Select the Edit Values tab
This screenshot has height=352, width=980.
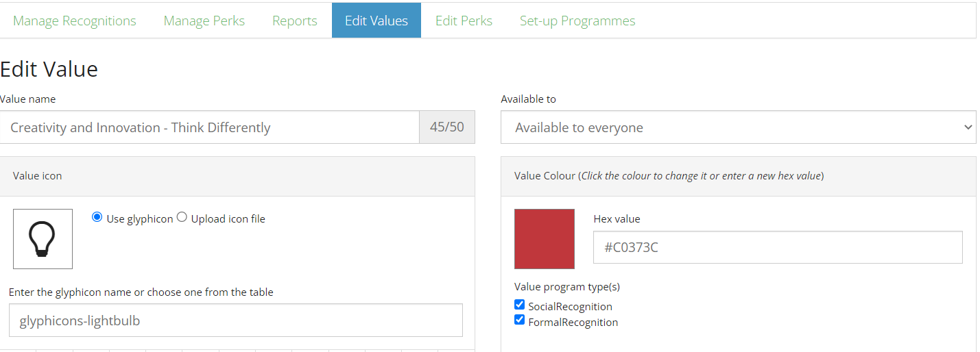pyautogui.click(x=377, y=21)
